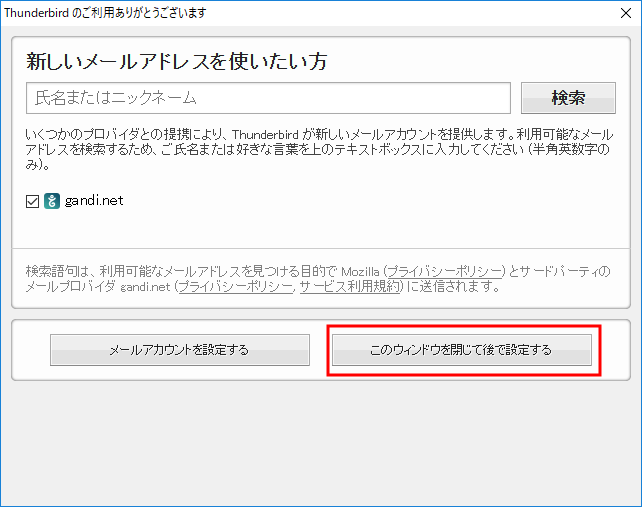
Task: Click the gandi.net provider label
Action: coord(94,201)
